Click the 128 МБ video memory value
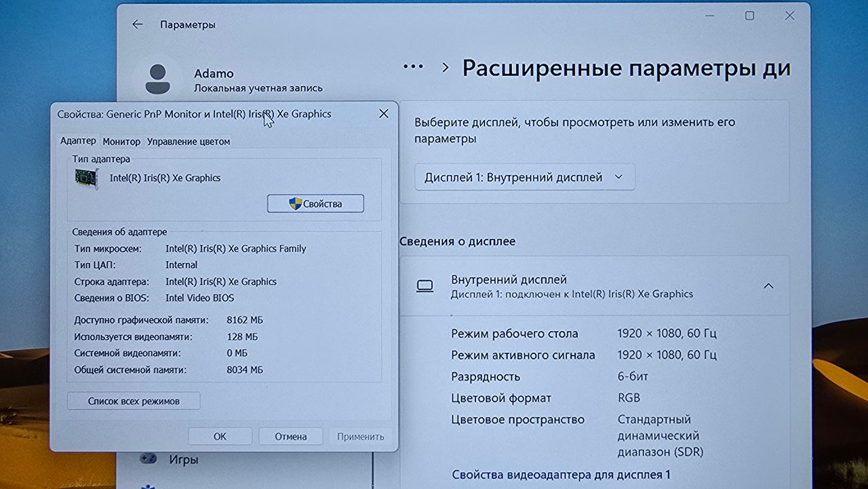The width and height of the screenshot is (868, 489). click(x=242, y=336)
